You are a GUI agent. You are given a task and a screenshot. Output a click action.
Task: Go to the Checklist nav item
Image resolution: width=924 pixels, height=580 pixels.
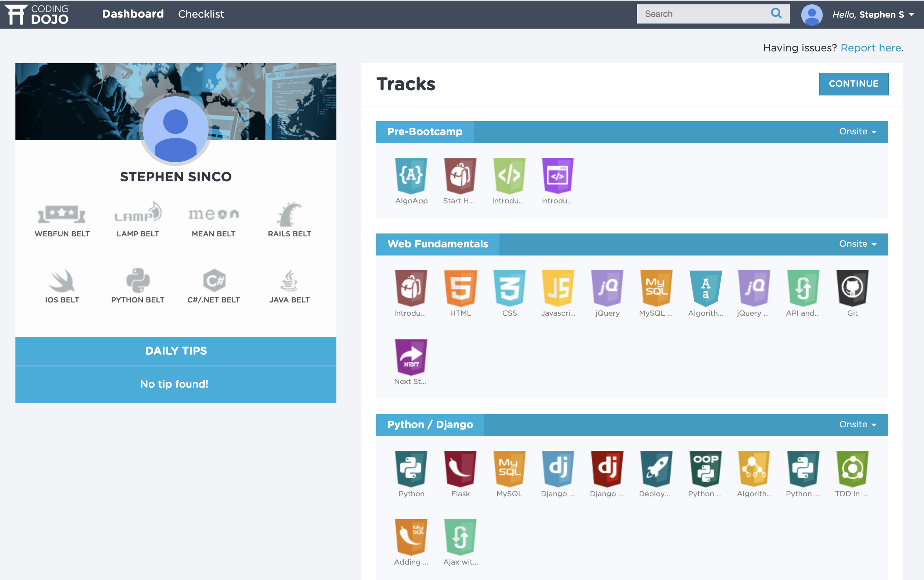click(201, 14)
